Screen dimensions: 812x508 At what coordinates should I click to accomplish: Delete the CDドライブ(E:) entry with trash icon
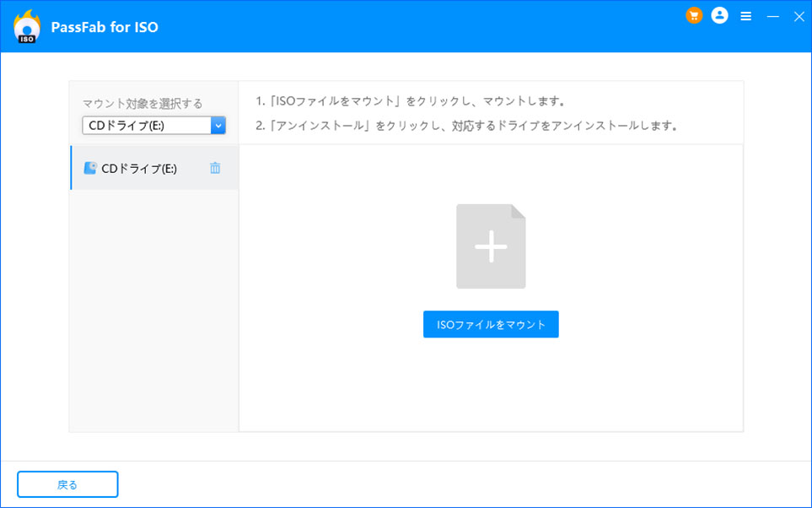pos(215,168)
